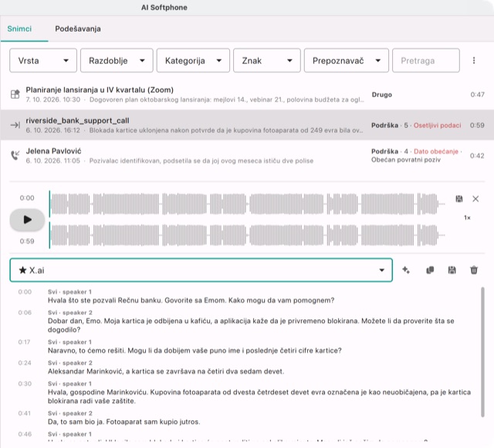Click the import arrow icon of riverside_bank_support_call
The height and width of the screenshot is (448, 494).
pyautogui.click(x=15, y=125)
